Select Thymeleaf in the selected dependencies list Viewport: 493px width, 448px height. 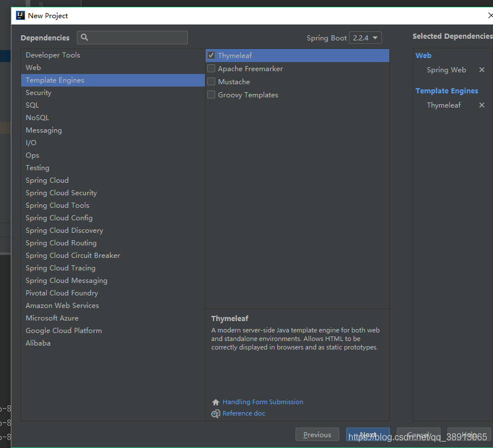tap(443, 105)
